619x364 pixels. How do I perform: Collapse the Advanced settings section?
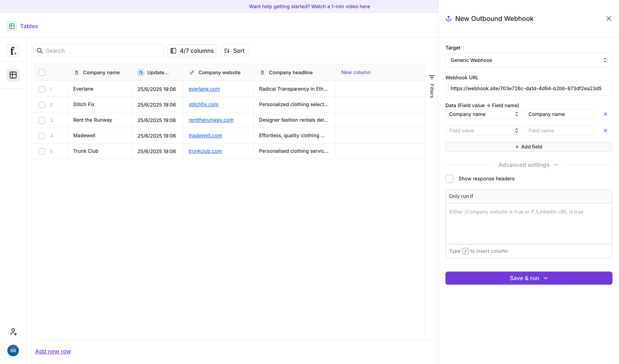[556, 165]
